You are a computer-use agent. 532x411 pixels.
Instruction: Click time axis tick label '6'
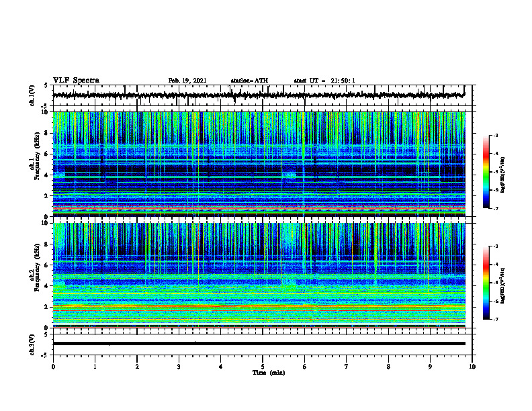tap(305, 367)
